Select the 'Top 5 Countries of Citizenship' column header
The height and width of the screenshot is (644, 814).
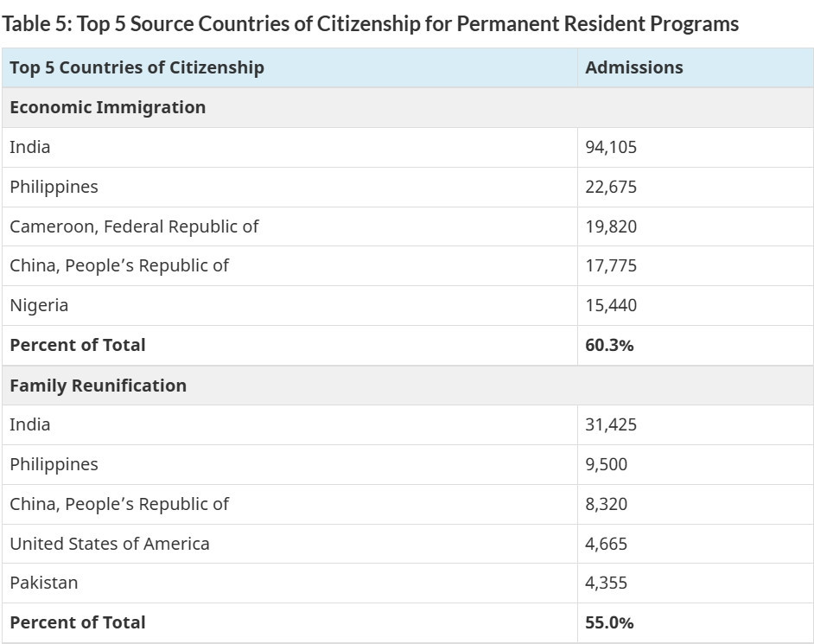pos(137,67)
